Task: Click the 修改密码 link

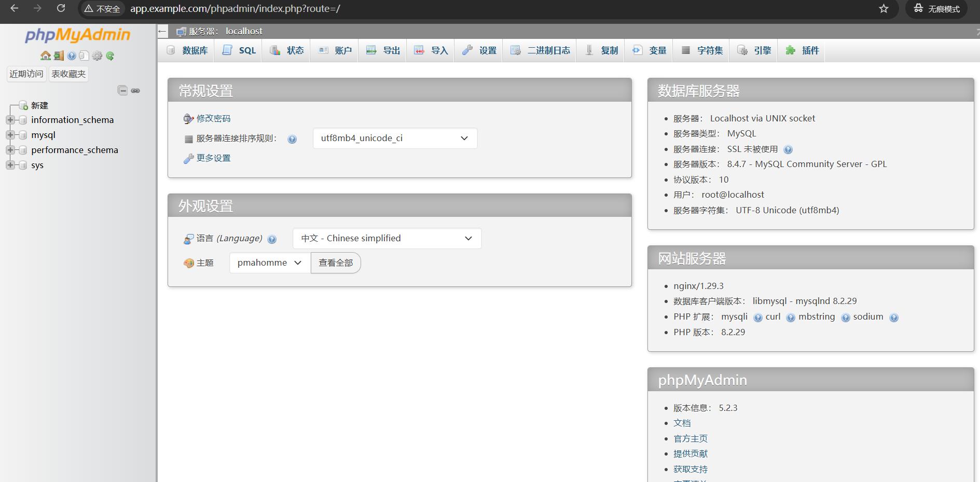Action: pyautogui.click(x=213, y=118)
